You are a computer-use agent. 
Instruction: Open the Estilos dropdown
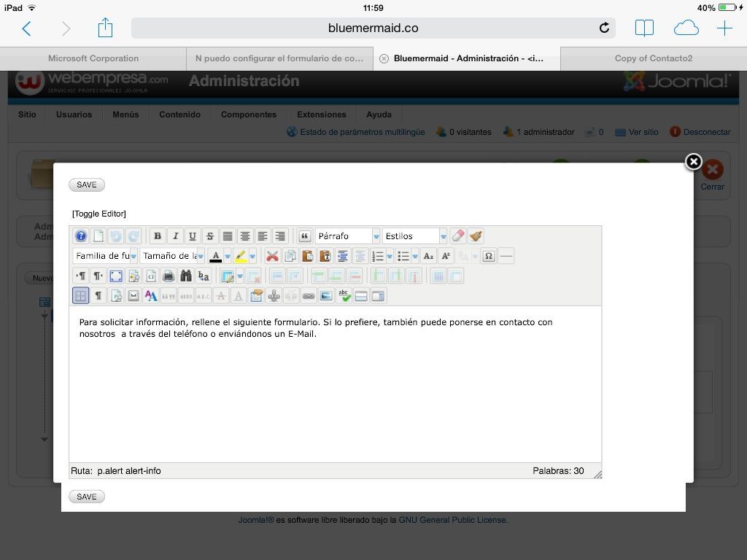pyautogui.click(x=414, y=236)
